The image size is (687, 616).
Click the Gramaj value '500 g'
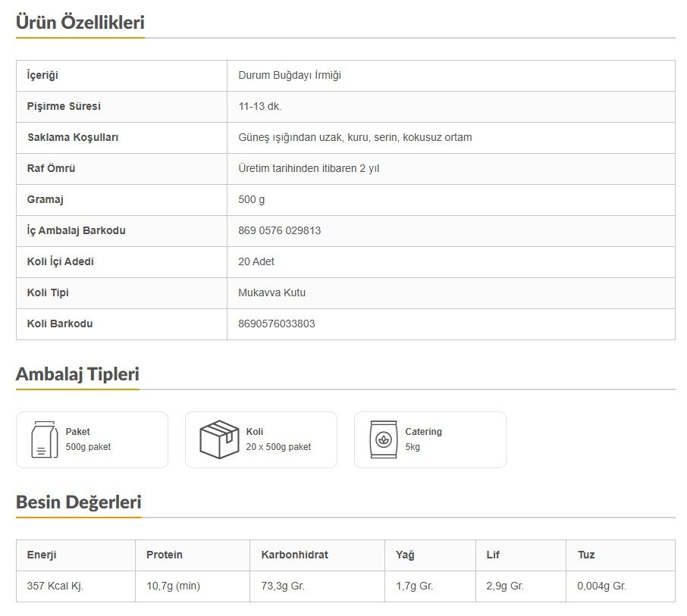click(251, 199)
